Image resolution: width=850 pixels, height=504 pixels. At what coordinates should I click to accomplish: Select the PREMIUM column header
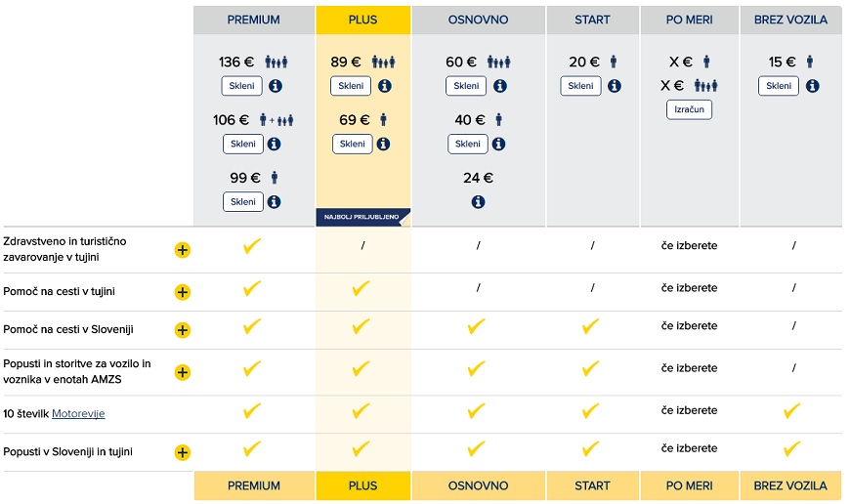tap(253, 20)
